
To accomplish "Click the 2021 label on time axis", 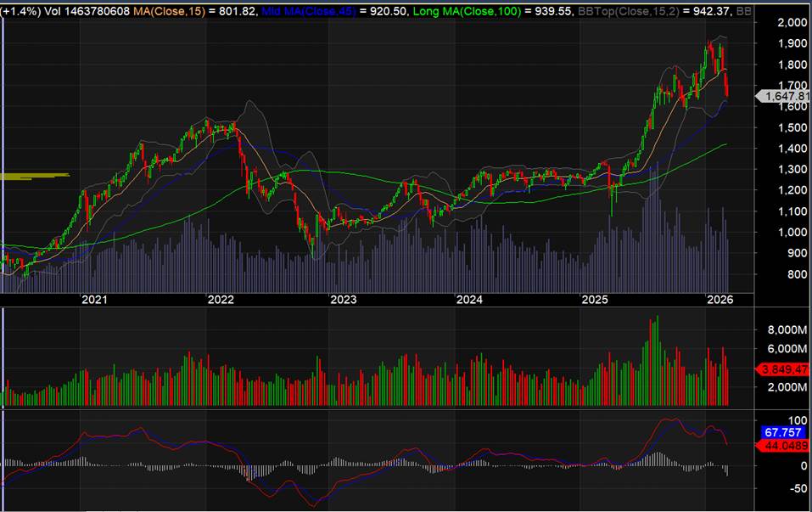I will pos(93,300).
